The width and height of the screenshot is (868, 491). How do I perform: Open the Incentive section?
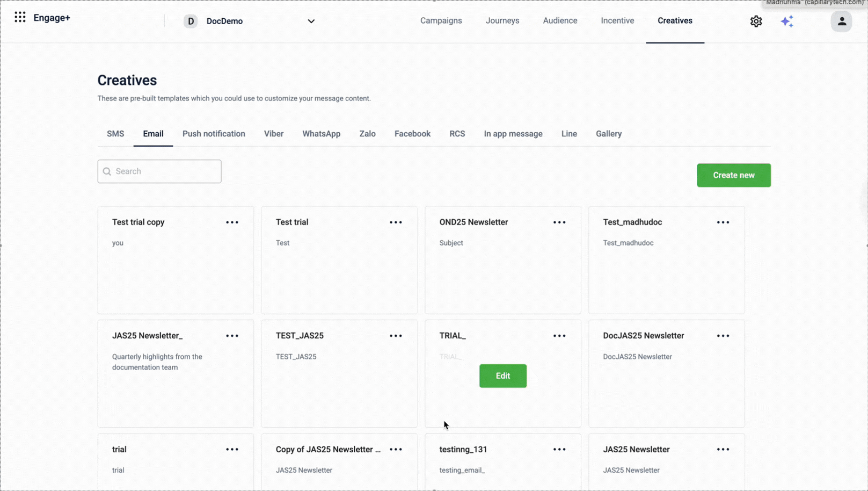pos(617,20)
